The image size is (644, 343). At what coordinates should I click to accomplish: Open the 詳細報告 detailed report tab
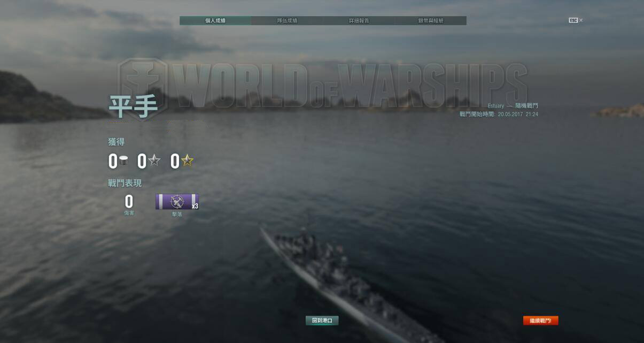point(359,20)
